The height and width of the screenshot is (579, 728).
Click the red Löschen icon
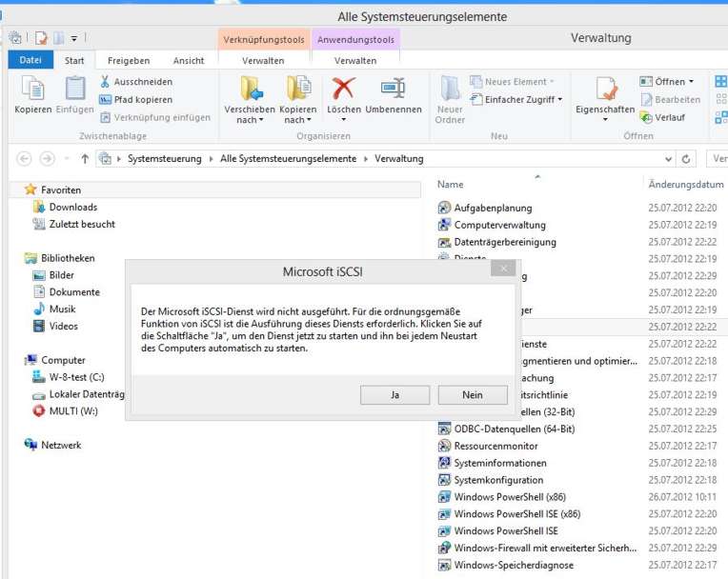pos(344,89)
